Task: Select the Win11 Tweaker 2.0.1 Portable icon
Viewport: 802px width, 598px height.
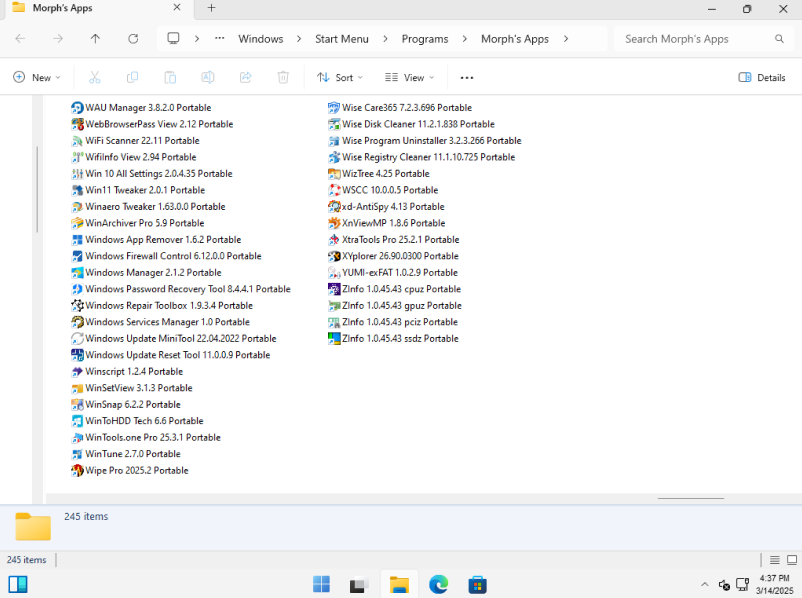Action: [77, 190]
